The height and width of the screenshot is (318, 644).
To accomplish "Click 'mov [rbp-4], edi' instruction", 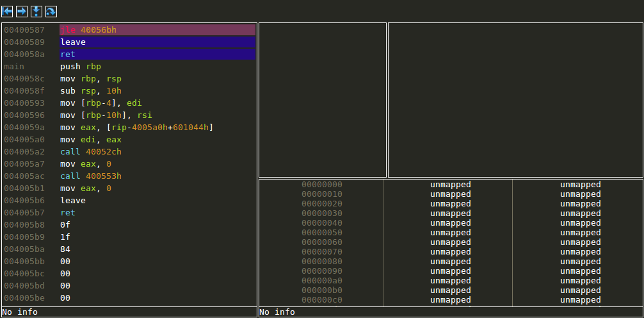I will (x=101, y=103).
